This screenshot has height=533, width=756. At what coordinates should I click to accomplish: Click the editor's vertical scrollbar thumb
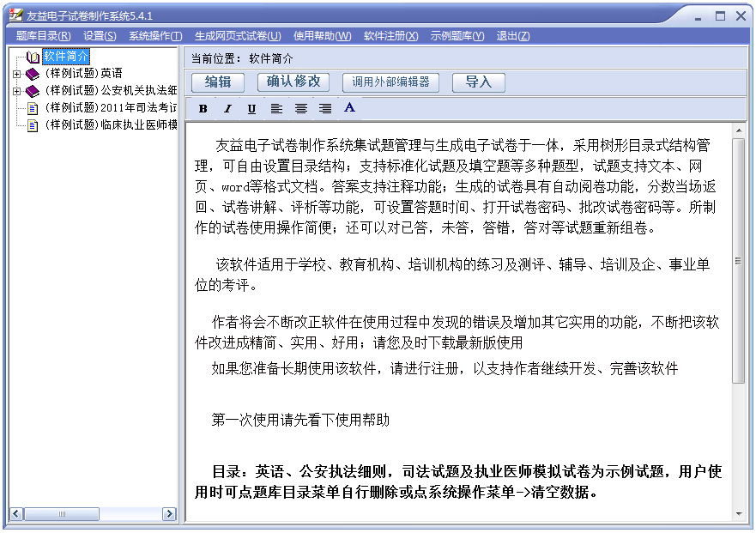coord(739,261)
